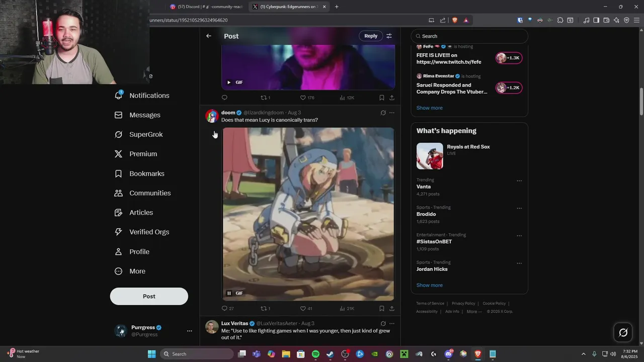Go back using the Post arrow
The image size is (644, 362).
pyautogui.click(x=209, y=36)
